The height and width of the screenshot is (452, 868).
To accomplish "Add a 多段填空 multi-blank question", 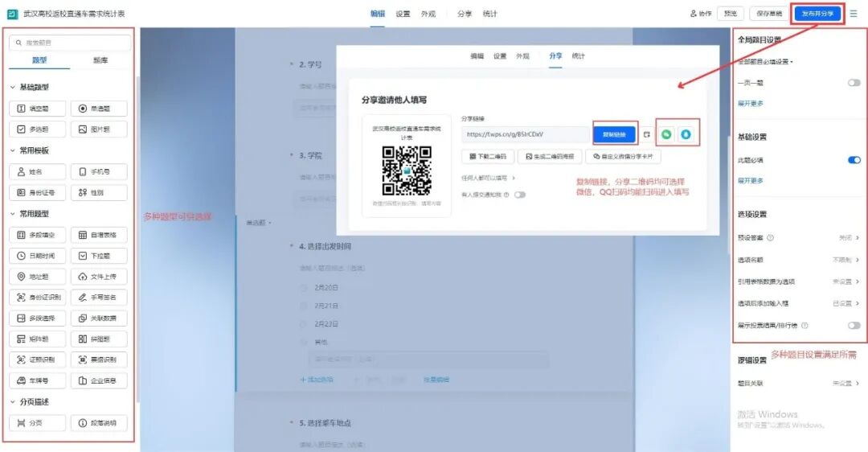I will tap(37, 235).
